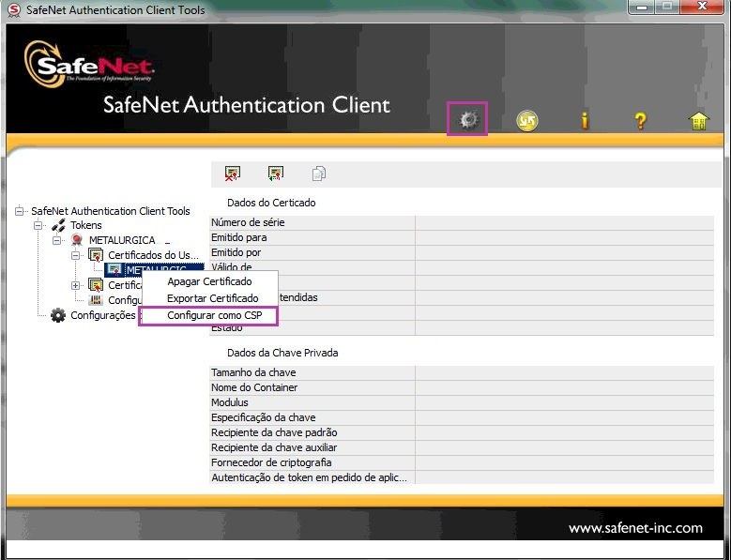The width and height of the screenshot is (731, 560).
Task: Click the yellow refresh icon in header
Action: pos(526,121)
